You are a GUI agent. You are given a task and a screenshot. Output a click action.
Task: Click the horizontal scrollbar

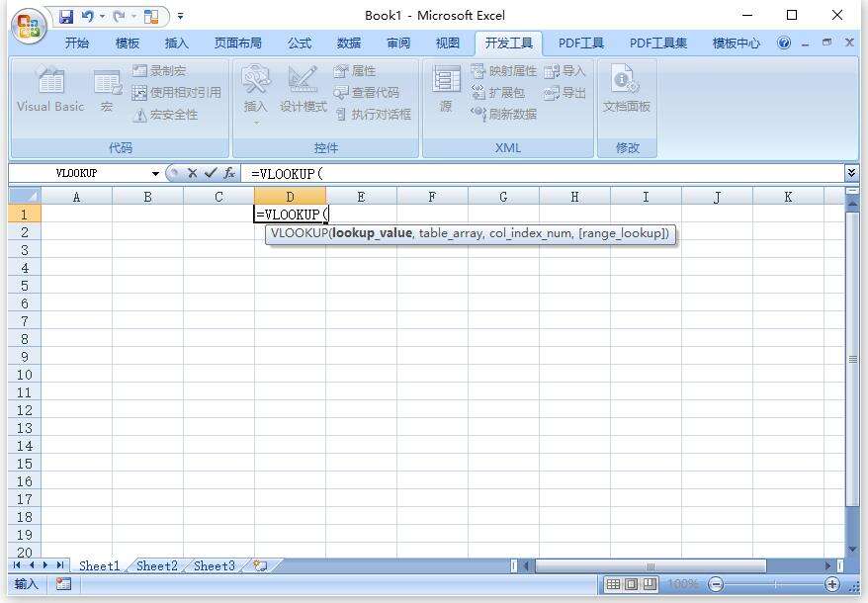[651, 565]
